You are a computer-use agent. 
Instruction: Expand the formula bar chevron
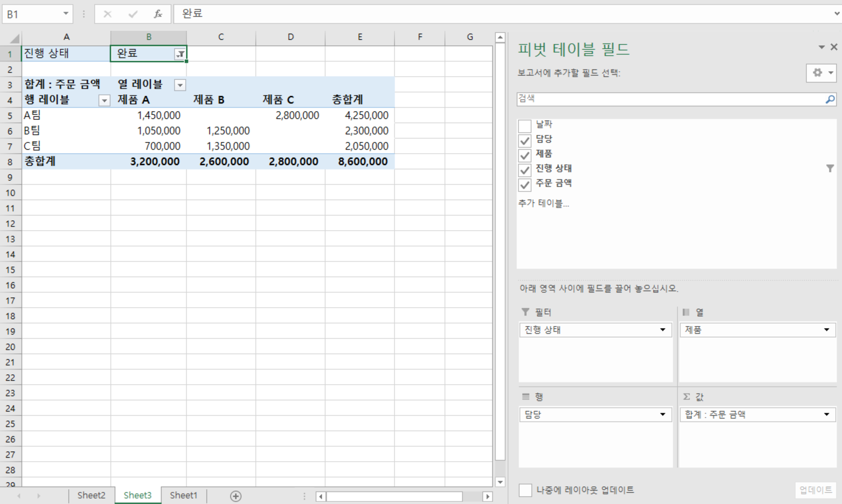click(x=836, y=14)
